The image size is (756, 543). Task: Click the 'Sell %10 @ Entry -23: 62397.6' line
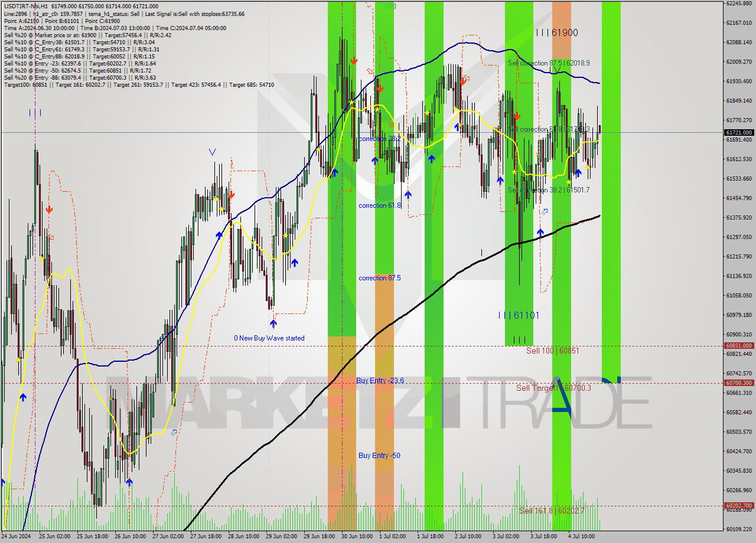[80, 63]
